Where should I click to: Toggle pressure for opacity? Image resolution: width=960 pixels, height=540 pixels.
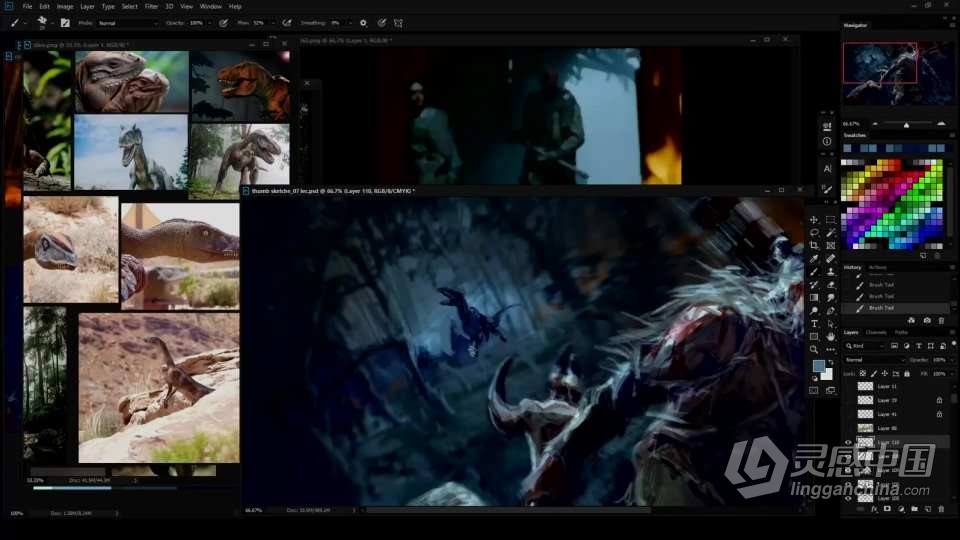(223, 23)
